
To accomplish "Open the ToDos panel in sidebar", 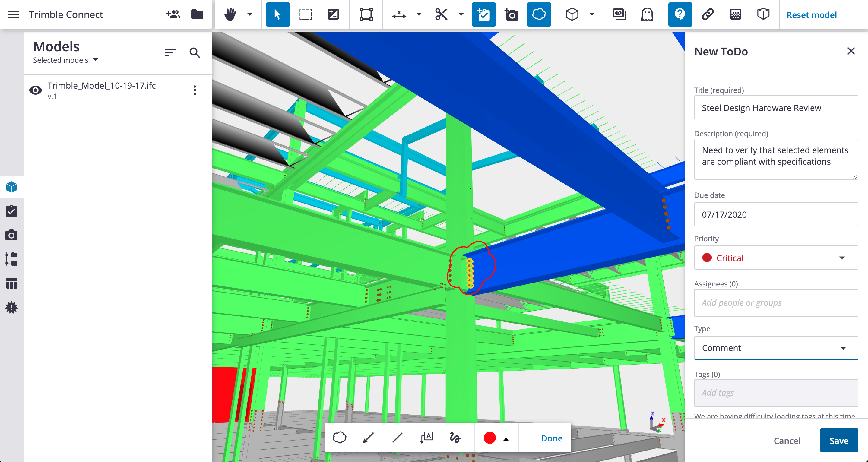I will (11, 211).
